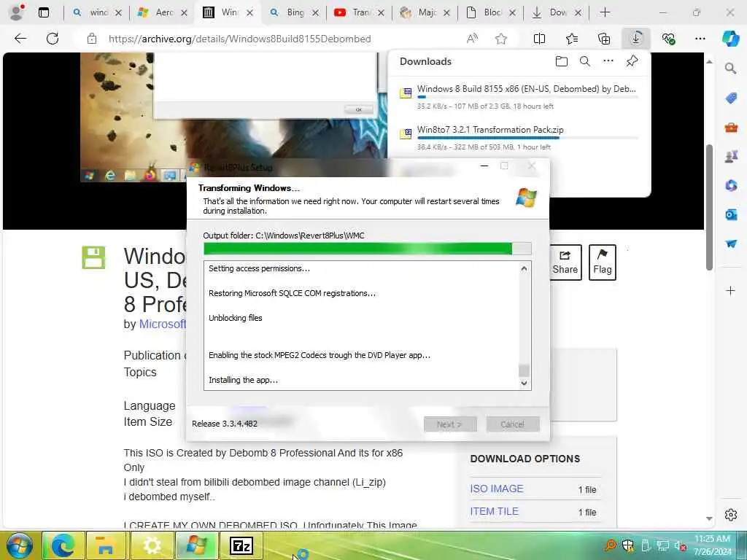Viewport: 747px width, 560px height.
Task: Switch to the YouTube Tran tab
Action: 359,12
